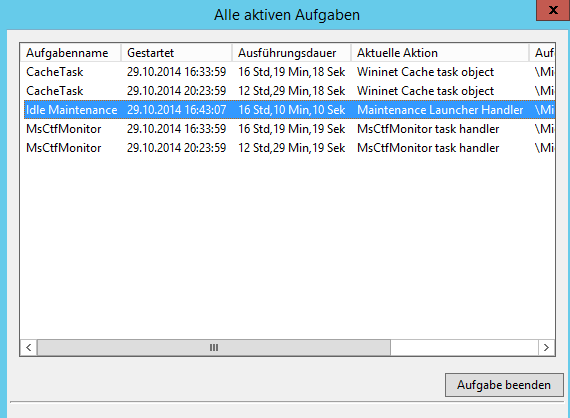Sort by Gestartet column header
The width and height of the screenshot is (570, 418).
176,53
